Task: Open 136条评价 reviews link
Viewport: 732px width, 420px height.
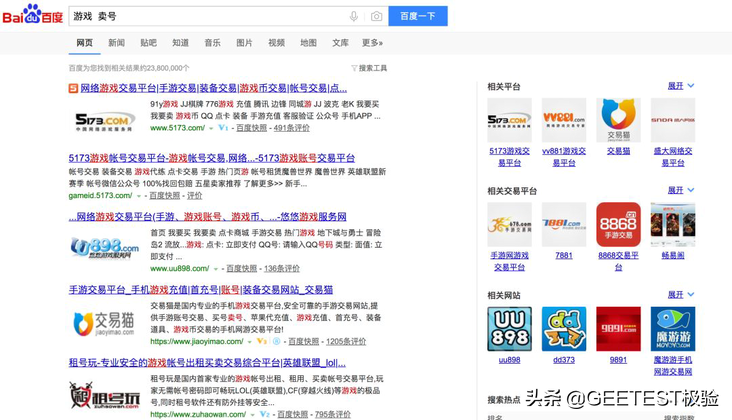Action: pos(282,268)
